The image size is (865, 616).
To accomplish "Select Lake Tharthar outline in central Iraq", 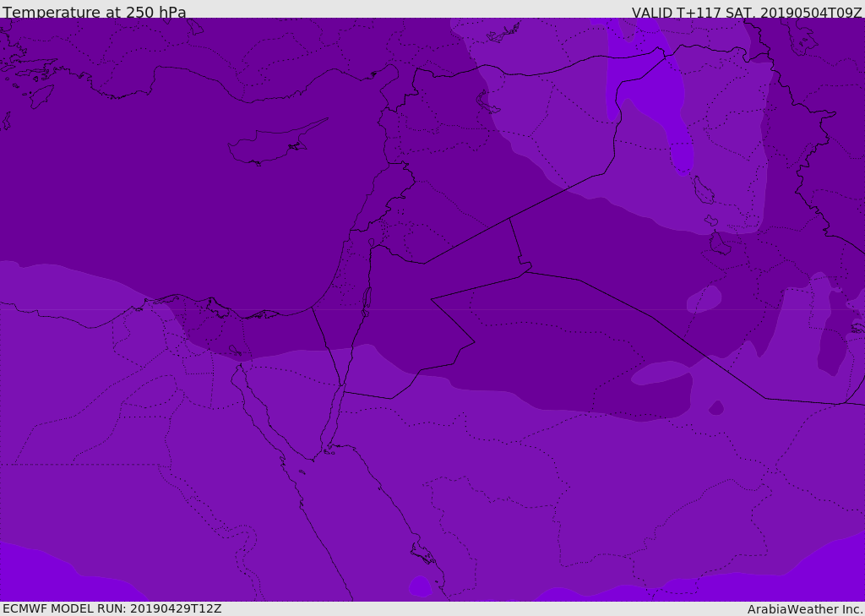I will (x=704, y=190).
